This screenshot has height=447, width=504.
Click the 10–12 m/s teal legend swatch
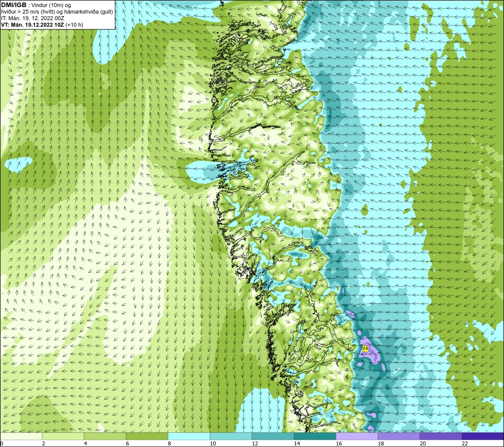231,436
